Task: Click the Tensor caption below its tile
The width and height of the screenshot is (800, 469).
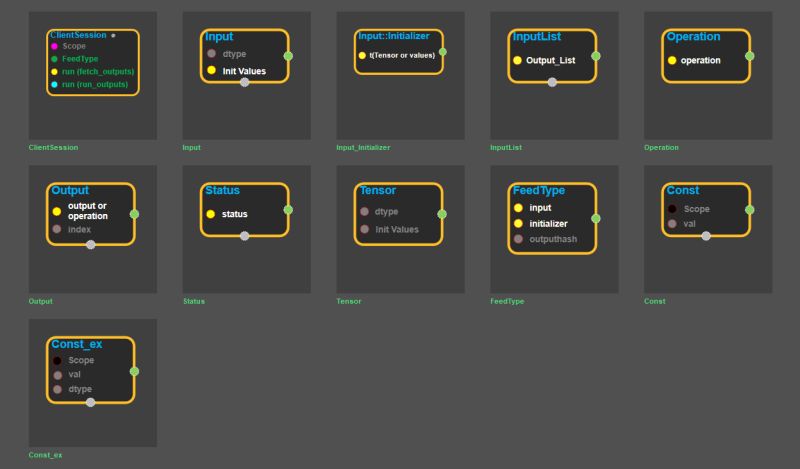Action: [348, 301]
